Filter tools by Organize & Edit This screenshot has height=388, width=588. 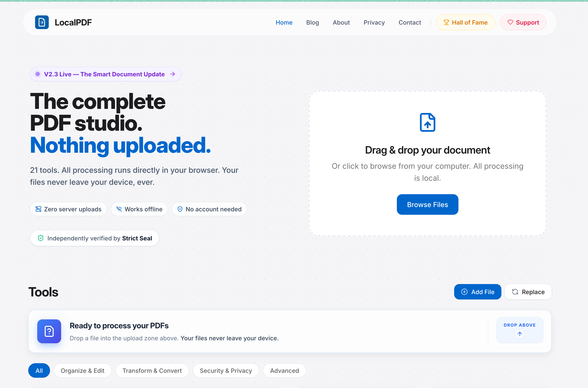[82, 370]
